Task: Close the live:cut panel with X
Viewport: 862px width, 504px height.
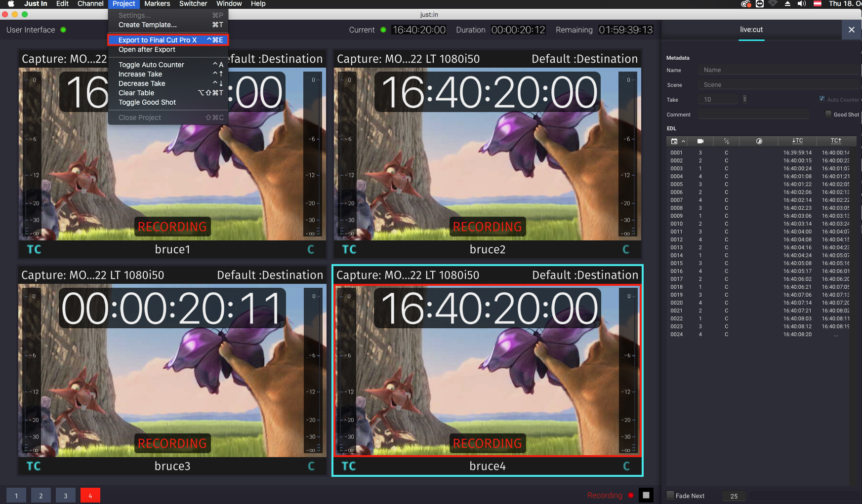Action: tap(852, 30)
